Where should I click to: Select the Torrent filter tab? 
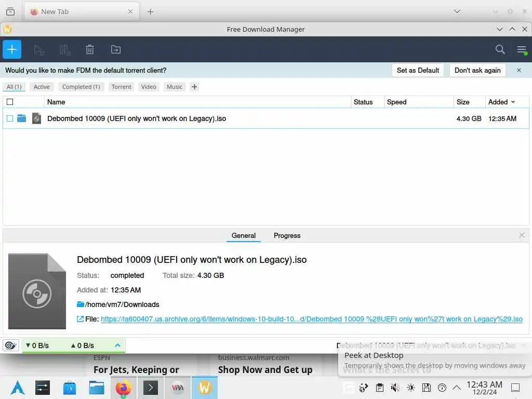coord(122,87)
